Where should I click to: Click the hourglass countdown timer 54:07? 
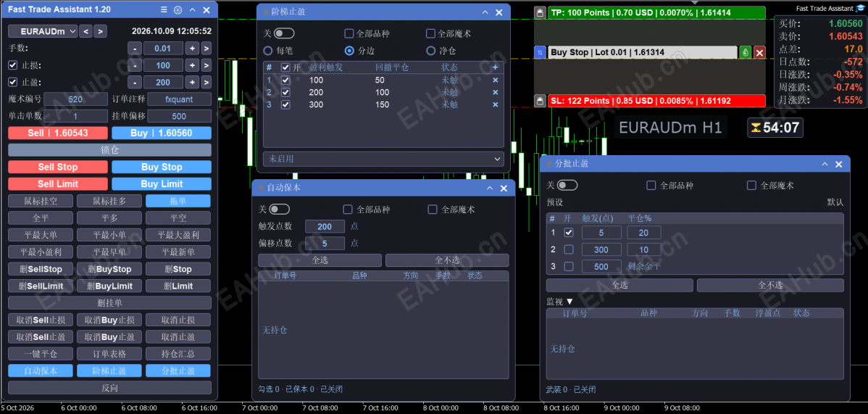pos(775,128)
